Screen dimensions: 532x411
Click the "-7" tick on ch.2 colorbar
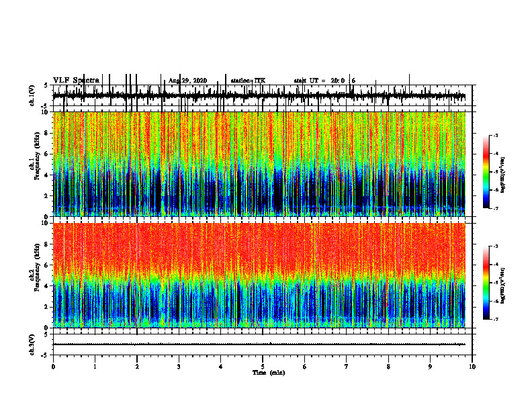tap(496, 319)
